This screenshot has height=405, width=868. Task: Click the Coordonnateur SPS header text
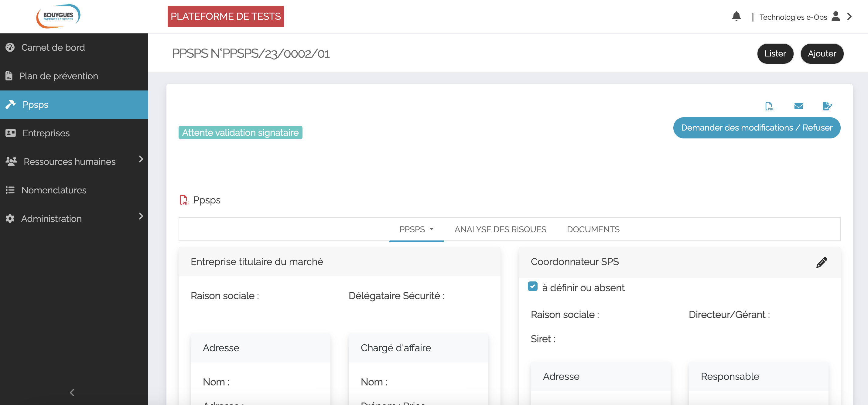tap(575, 262)
